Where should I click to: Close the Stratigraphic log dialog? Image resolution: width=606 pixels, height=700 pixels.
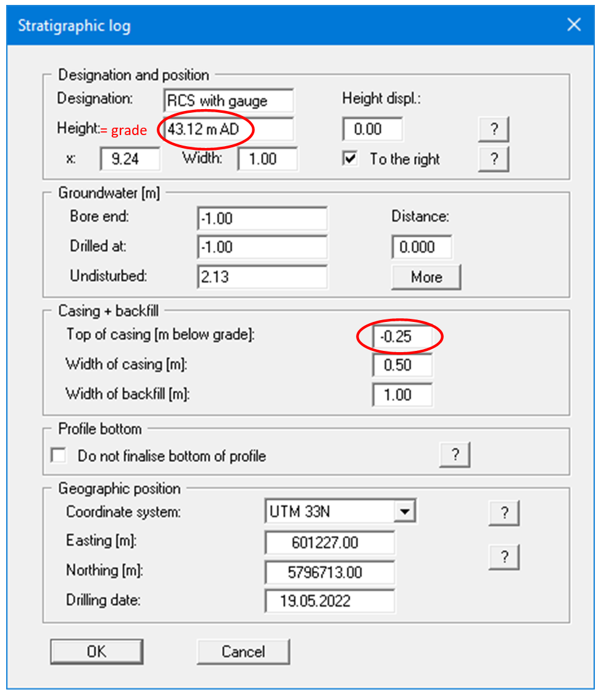pos(574,25)
